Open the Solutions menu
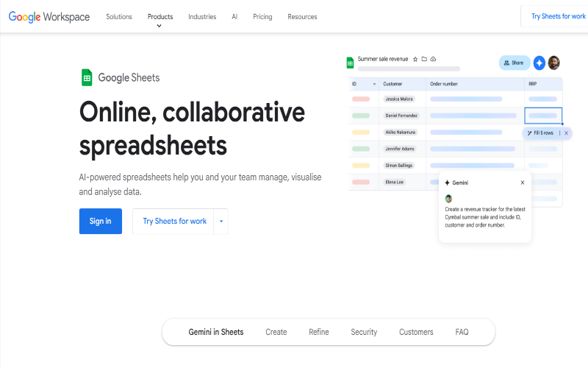 point(119,17)
